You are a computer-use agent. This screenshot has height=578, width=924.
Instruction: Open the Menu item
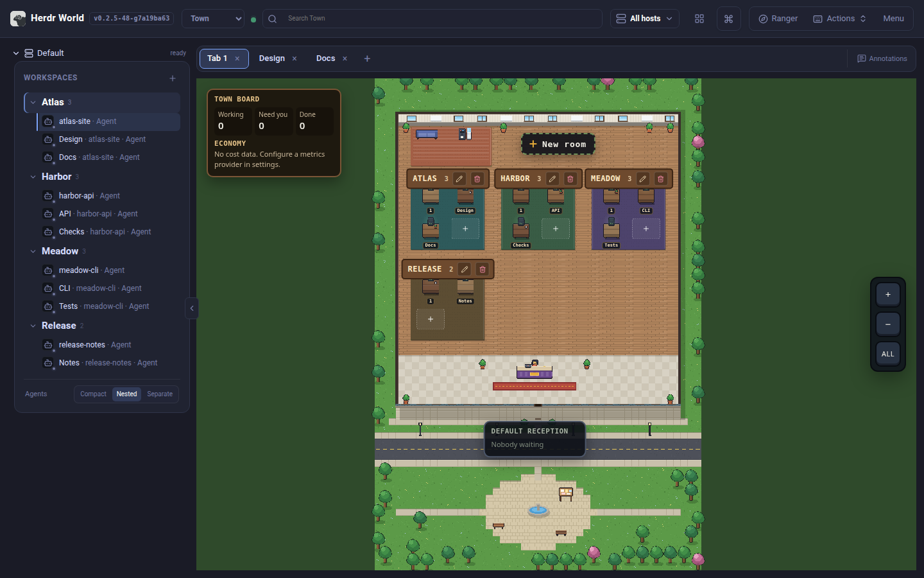click(x=893, y=19)
